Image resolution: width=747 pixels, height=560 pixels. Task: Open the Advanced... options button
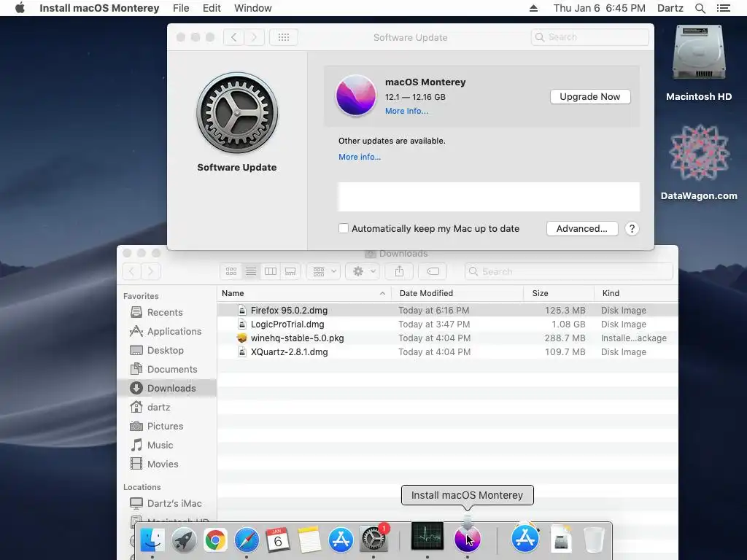581,228
